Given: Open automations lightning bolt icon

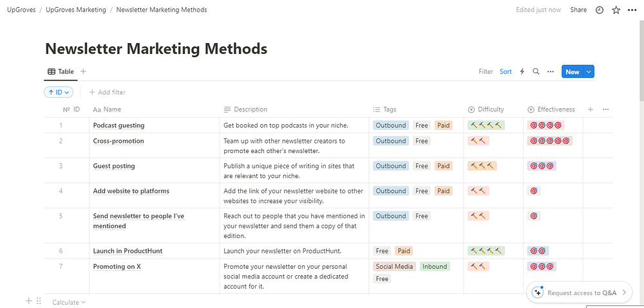Looking at the screenshot, I should (x=522, y=72).
